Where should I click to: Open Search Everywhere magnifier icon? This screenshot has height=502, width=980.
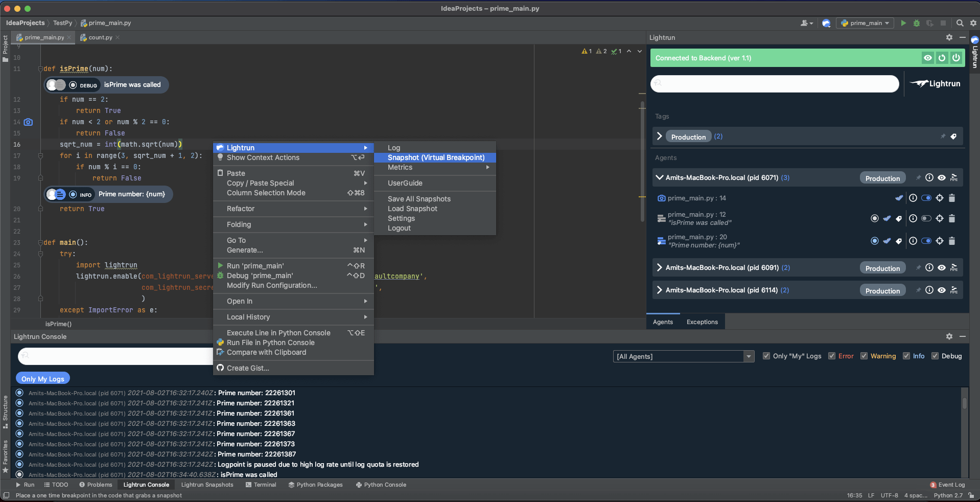[x=960, y=23]
